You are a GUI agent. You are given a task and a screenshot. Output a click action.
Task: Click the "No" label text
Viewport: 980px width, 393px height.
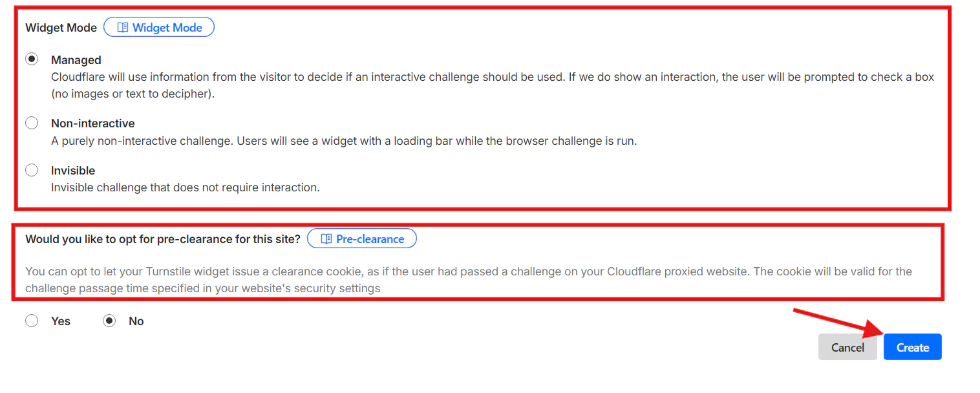click(x=136, y=321)
